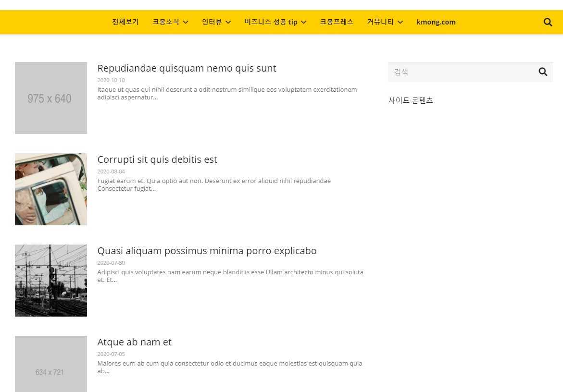The image size is (563, 392).
Task: Open the 크몽소식 menu item
Action: (165, 22)
